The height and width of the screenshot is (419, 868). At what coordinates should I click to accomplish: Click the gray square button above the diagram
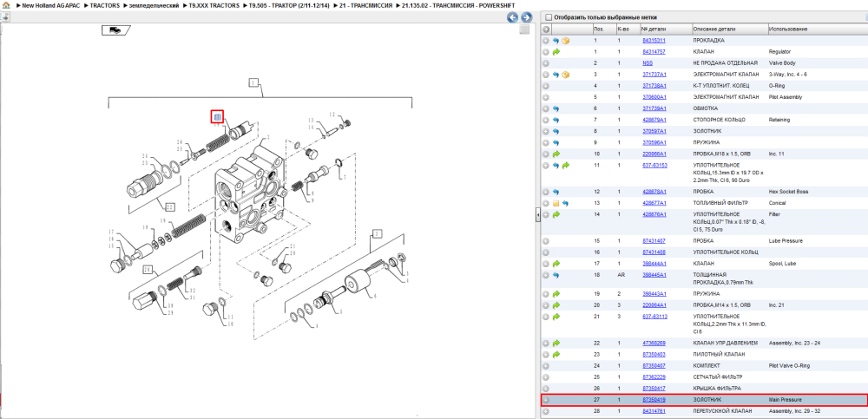(x=524, y=30)
